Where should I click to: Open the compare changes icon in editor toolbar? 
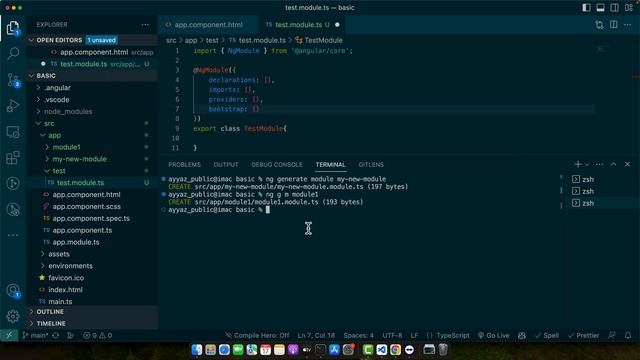point(599,24)
